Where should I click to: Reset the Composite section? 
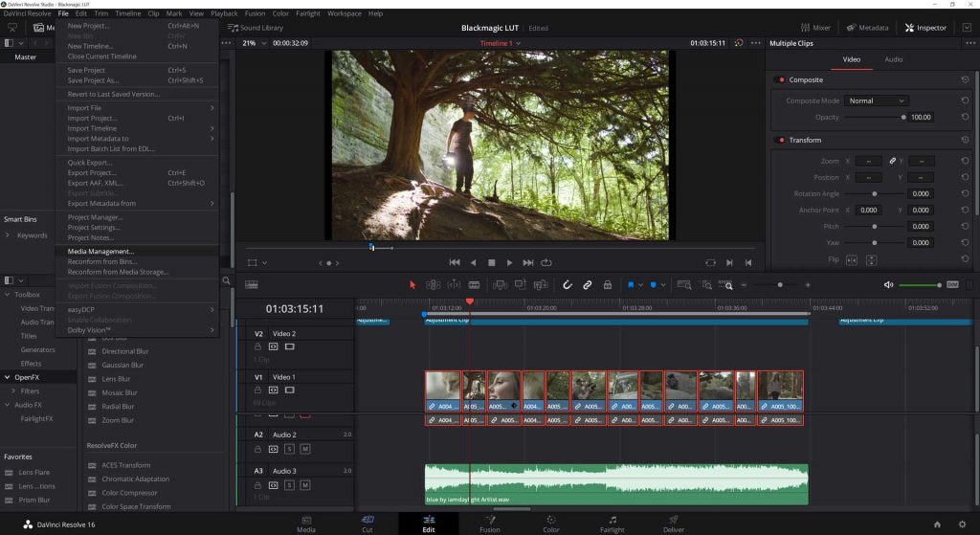[965, 80]
